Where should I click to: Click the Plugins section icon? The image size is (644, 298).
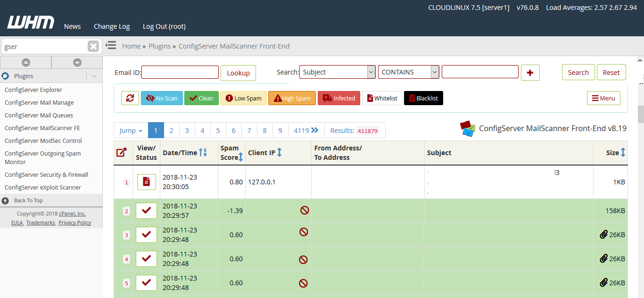click(6, 76)
